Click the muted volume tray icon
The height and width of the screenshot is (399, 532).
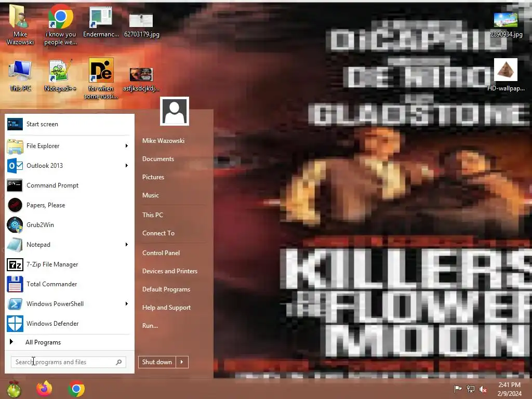[483, 389]
